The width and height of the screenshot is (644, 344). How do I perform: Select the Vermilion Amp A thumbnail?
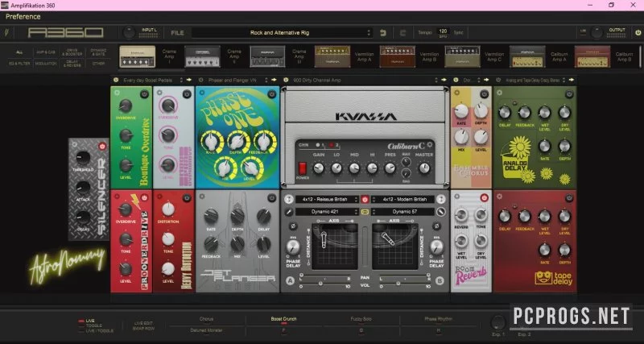click(x=332, y=56)
